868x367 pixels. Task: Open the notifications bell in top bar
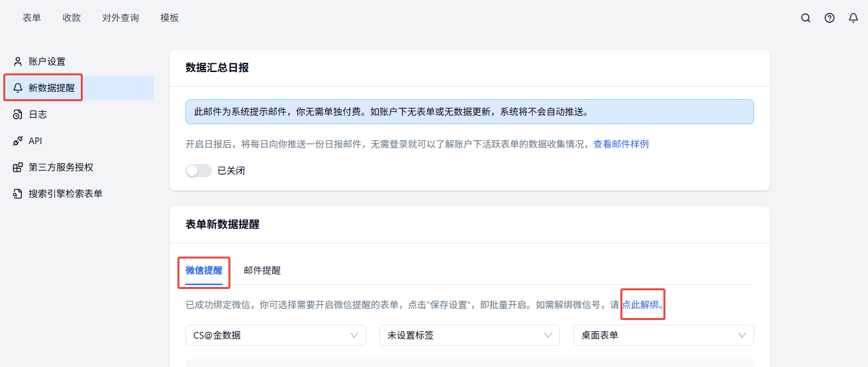pyautogui.click(x=853, y=19)
